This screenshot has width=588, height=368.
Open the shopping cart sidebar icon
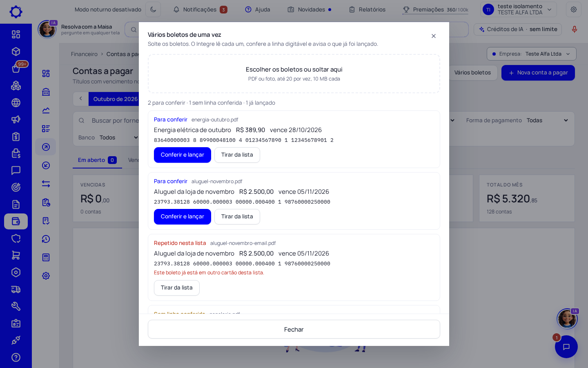(16, 256)
